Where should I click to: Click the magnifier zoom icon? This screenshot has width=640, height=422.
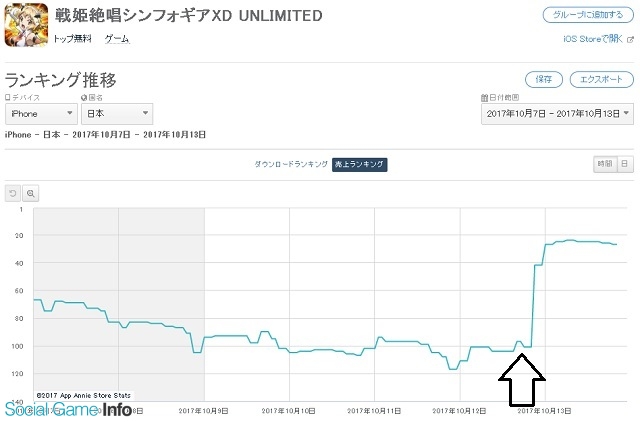tap(31, 193)
